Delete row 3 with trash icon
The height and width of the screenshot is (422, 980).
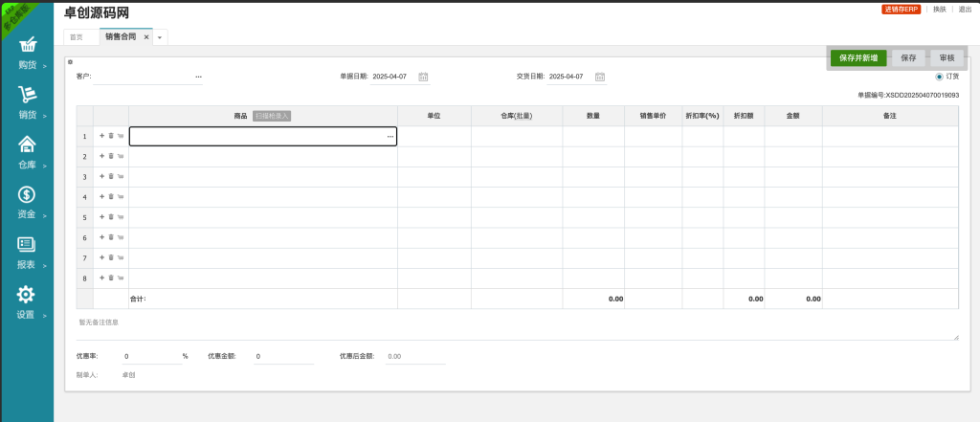click(x=111, y=176)
